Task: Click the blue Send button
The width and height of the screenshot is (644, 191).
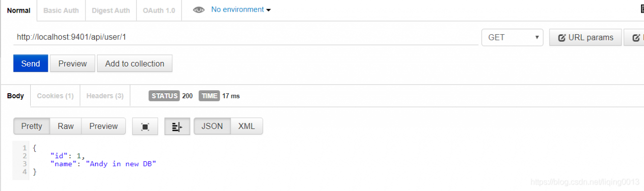Action: [x=31, y=63]
